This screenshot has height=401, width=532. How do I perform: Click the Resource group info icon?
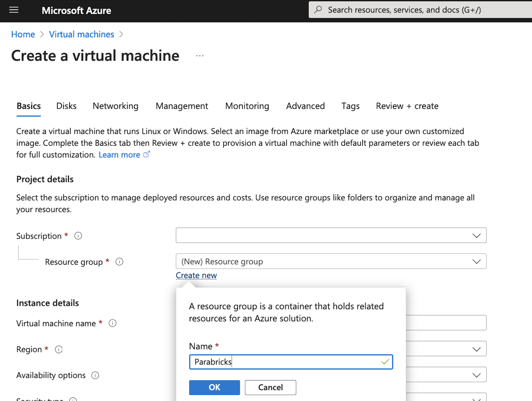[119, 262]
